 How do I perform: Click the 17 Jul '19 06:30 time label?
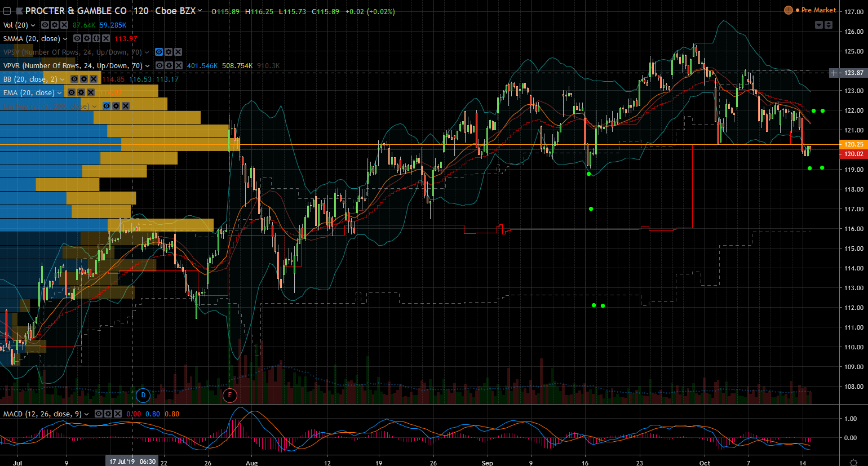click(132, 461)
